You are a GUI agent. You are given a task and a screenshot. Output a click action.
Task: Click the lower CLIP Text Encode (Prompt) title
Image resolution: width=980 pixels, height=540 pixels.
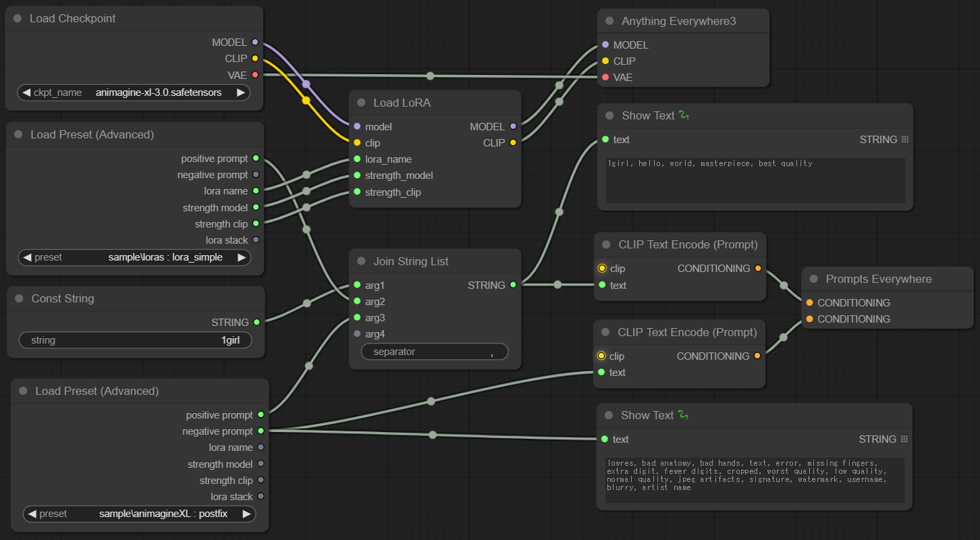tap(687, 332)
